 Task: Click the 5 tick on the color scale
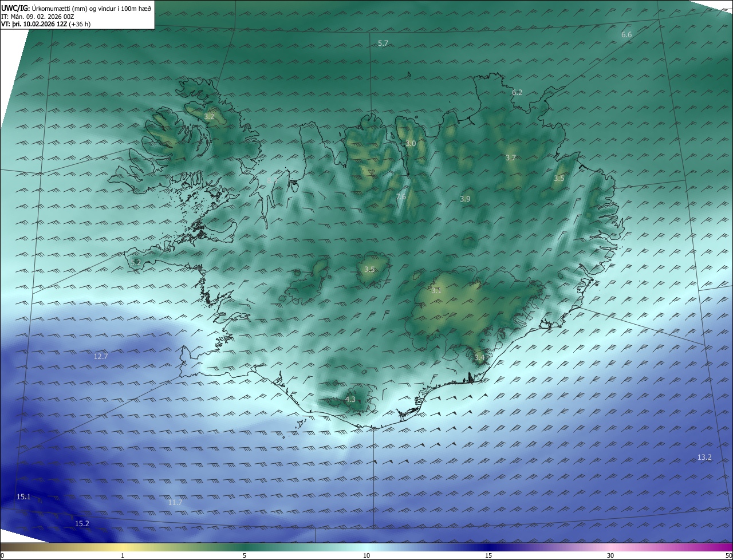(x=245, y=555)
